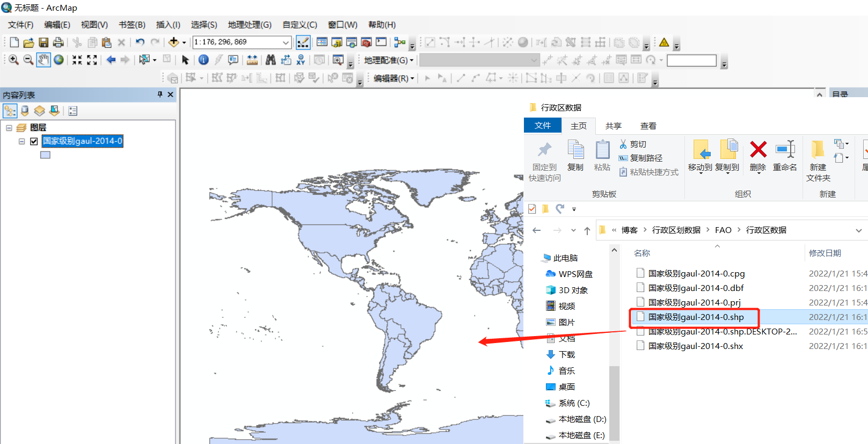Click 复制路径 in the clipboard group
Screen dimensions: 868x444
pos(641,158)
